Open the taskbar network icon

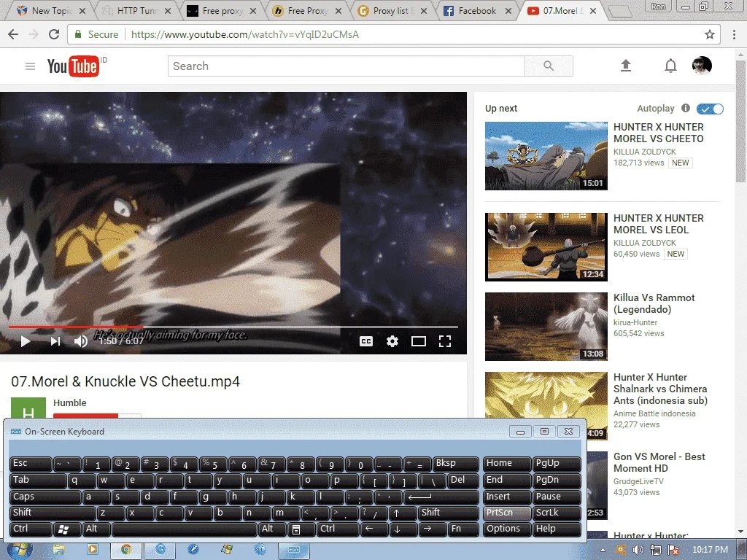(x=656, y=550)
